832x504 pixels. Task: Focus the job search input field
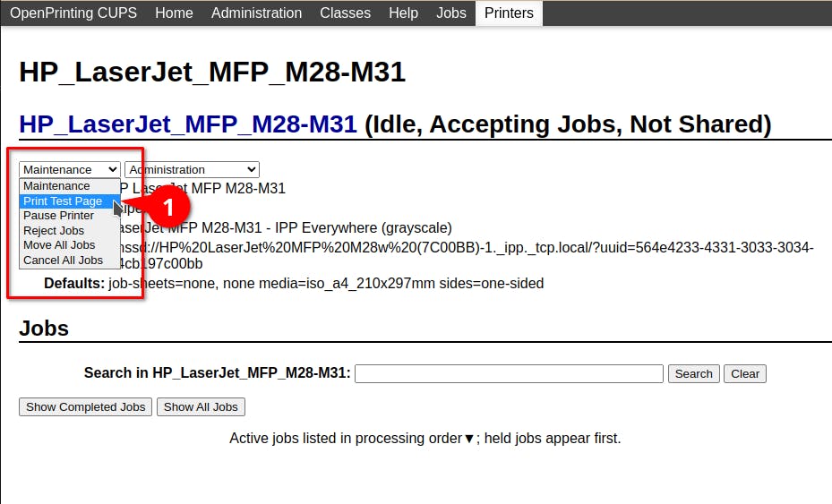[x=509, y=373]
